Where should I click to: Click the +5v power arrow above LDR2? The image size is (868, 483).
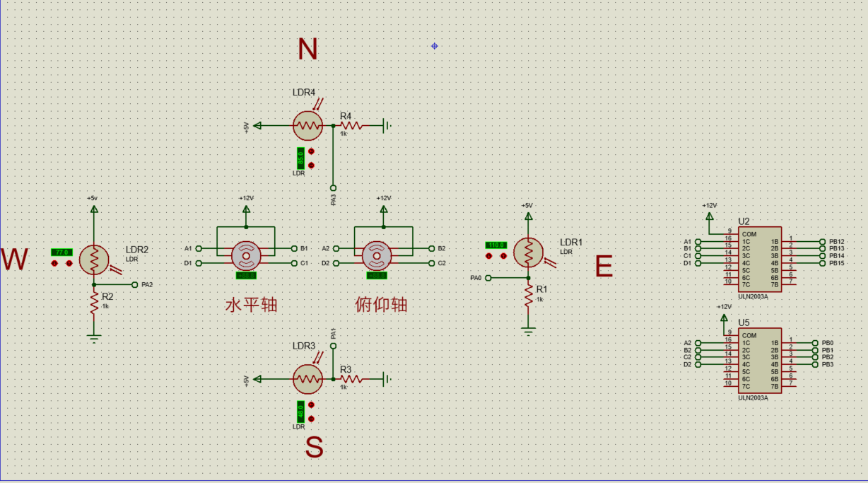click(94, 208)
